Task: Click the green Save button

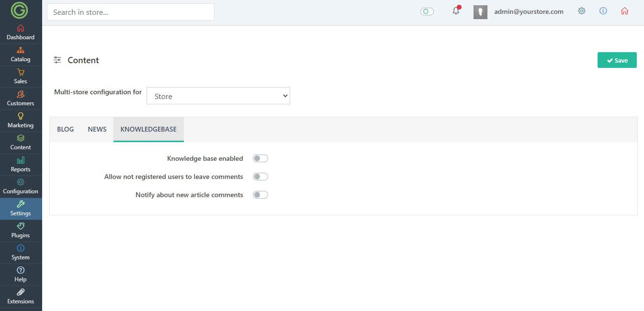Action: [x=617, y=60]
